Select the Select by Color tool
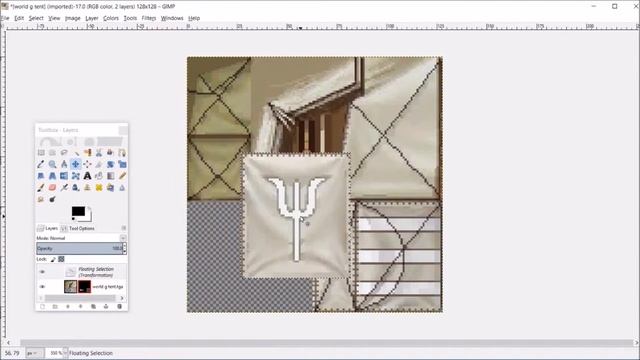The width and height of the screenshot is (640, 360). (x=87, y=153)
